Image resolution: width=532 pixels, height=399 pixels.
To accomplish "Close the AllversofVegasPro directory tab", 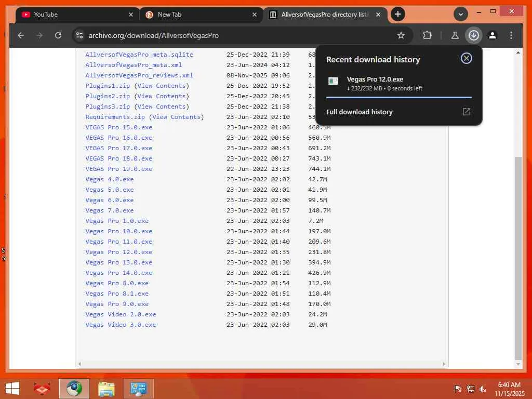I will tap(378, 15).
